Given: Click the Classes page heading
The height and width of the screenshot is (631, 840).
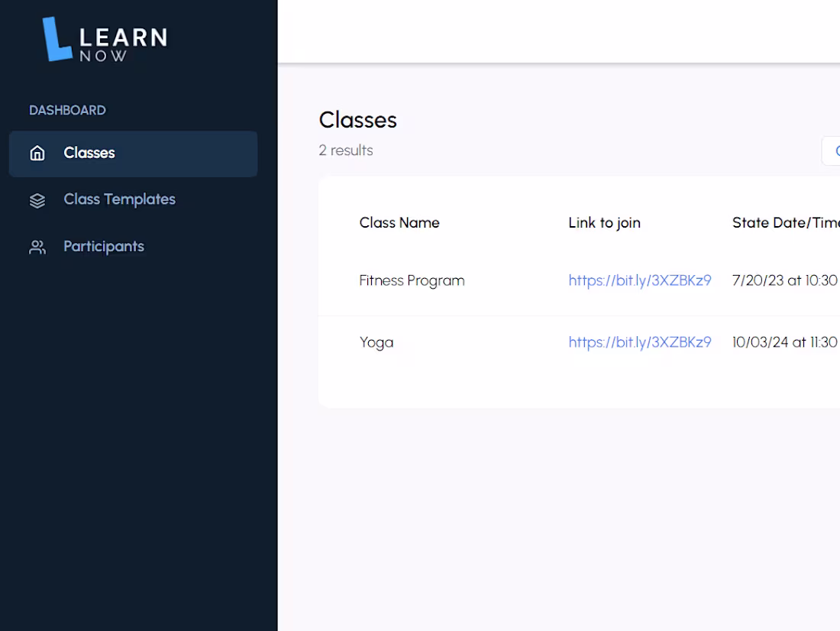Looking at the screenshot, I should coord(357,120).
